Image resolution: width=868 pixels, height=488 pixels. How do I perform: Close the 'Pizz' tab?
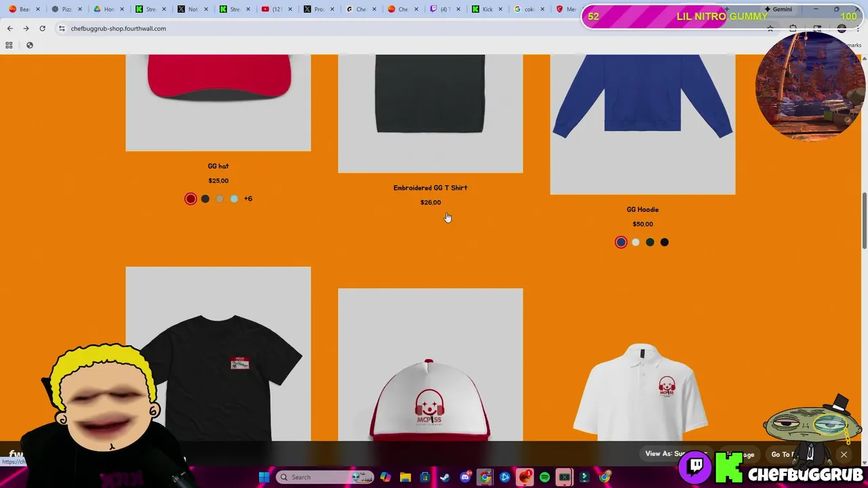80,9
